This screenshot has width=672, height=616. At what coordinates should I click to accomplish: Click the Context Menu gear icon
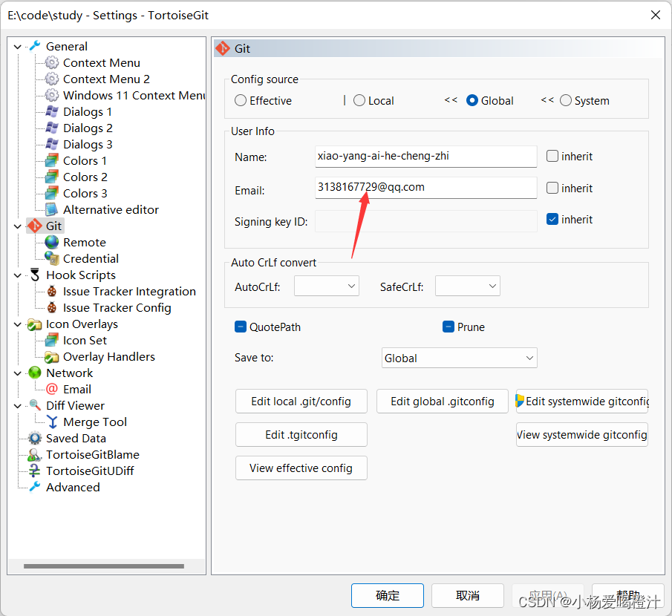click(52, 62)
